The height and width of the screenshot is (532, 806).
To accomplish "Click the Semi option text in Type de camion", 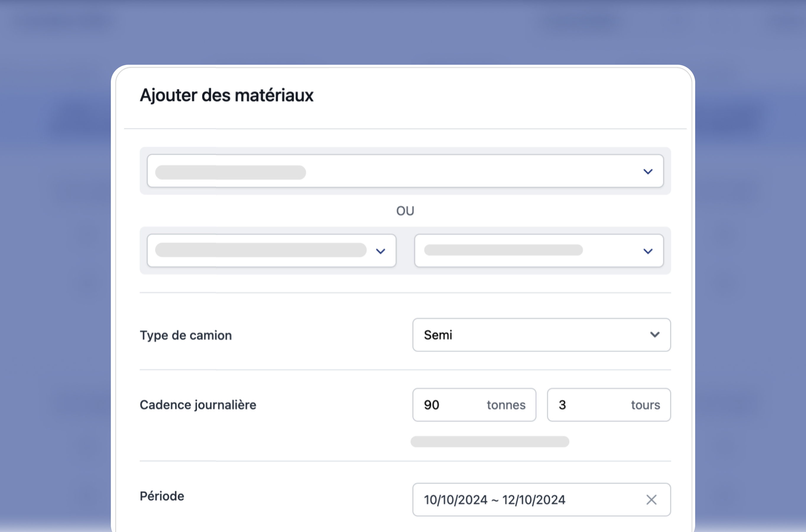I will click(x=438, y=335).
